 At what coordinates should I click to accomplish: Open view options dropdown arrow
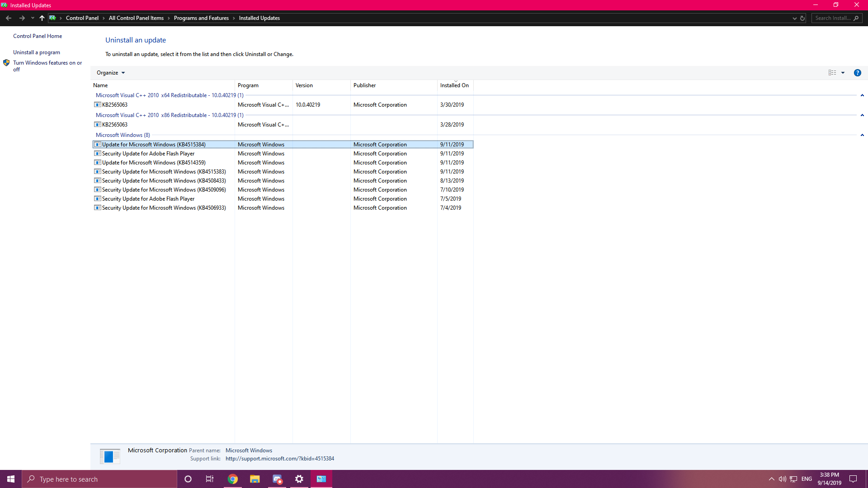(843, 73)
